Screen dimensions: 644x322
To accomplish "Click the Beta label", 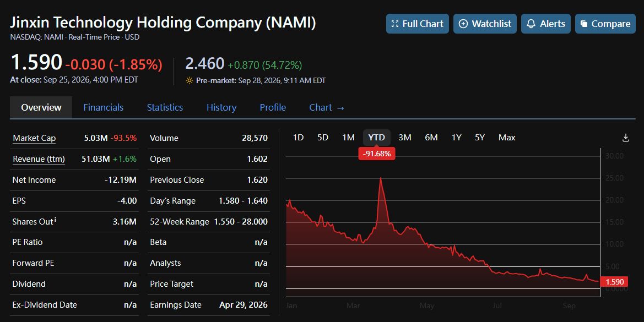I will pos(158,242).
